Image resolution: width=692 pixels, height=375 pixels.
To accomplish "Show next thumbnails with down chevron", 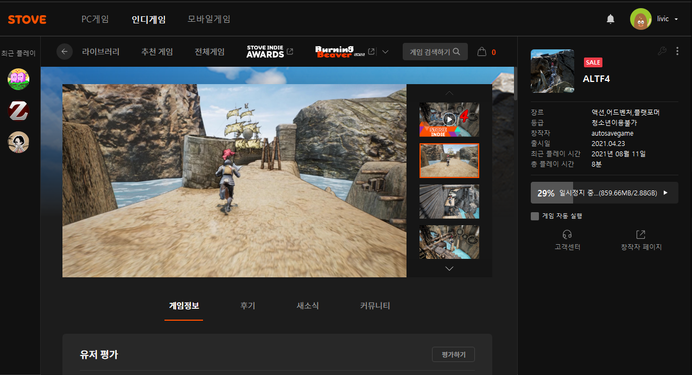I will (x=449, y=268).
